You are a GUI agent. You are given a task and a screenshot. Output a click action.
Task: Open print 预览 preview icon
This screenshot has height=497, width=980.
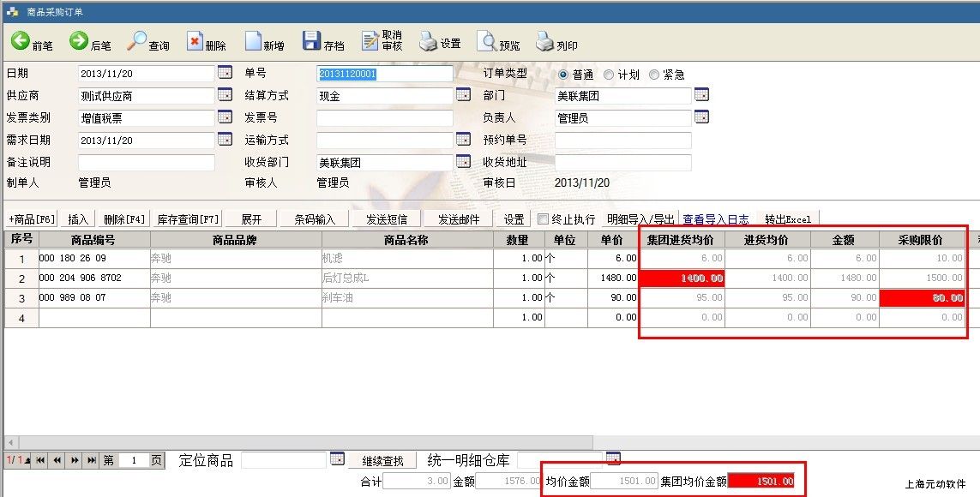pyautogui.click(x=486, y=41)
